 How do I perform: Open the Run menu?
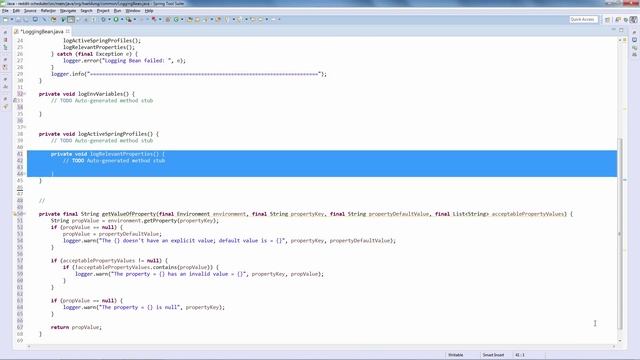117,11
